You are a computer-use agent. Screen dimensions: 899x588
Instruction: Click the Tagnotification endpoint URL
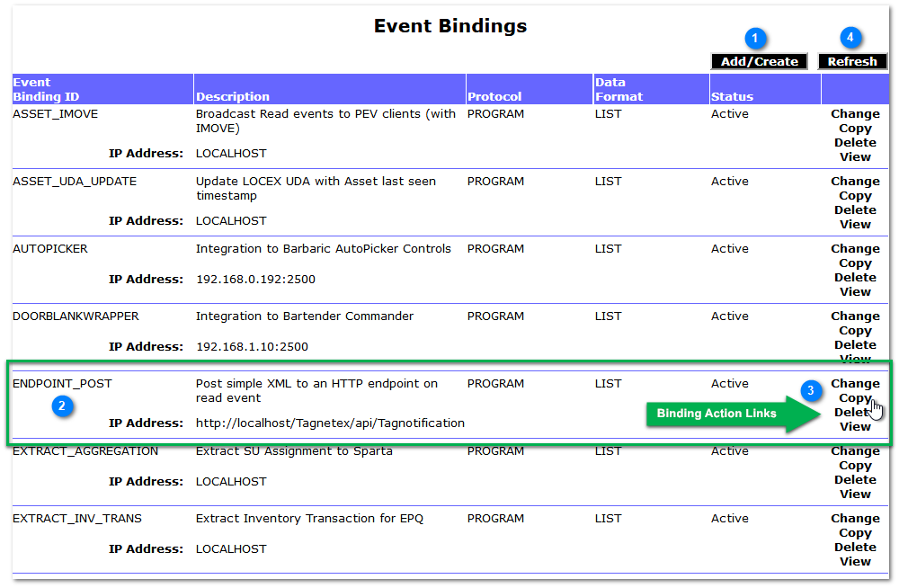330,423
